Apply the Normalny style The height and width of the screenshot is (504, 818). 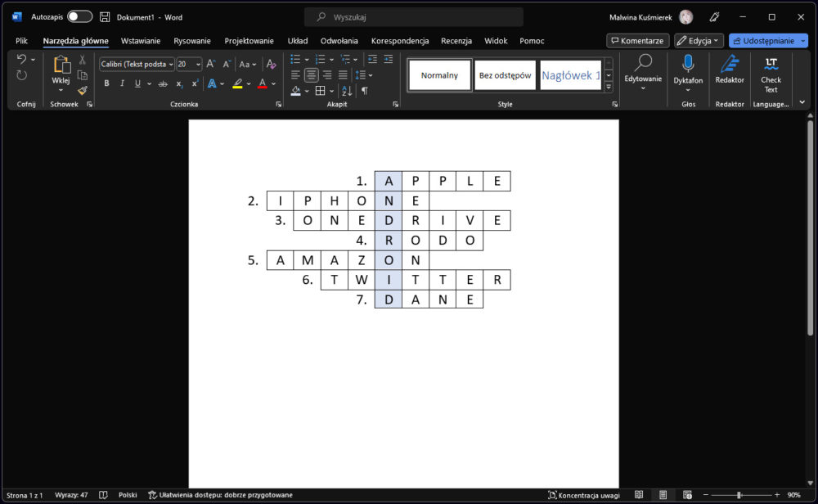click(439, 75)
